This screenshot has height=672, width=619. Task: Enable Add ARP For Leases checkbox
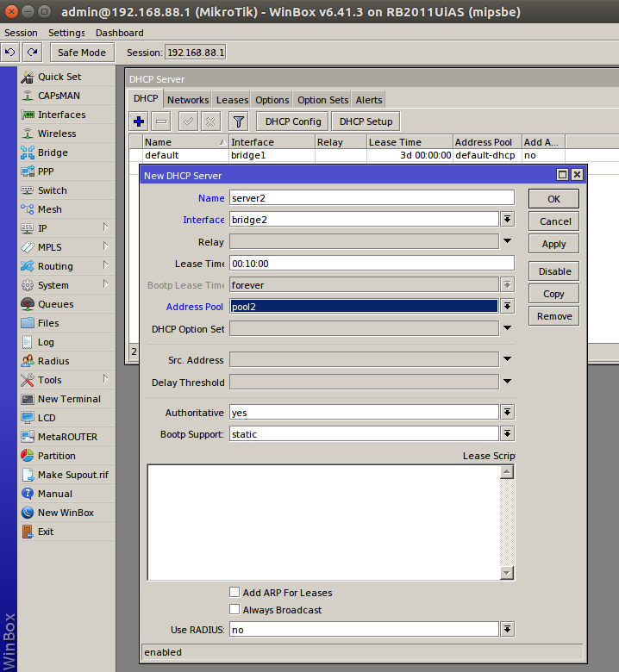(234, 593)
